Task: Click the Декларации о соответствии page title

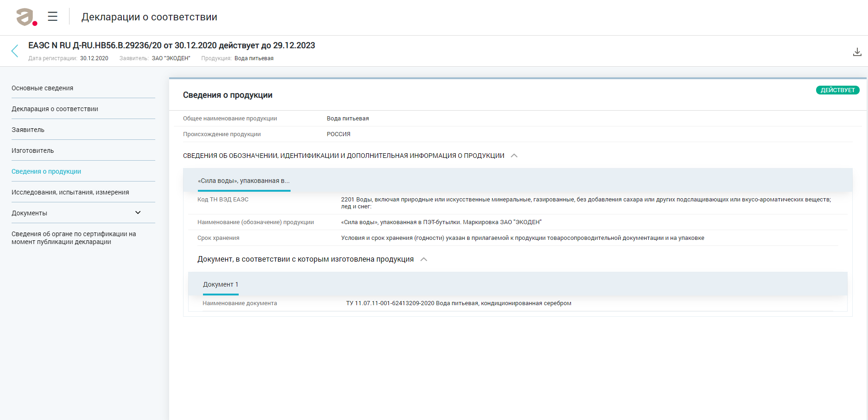Action: [x=149, y=17]
